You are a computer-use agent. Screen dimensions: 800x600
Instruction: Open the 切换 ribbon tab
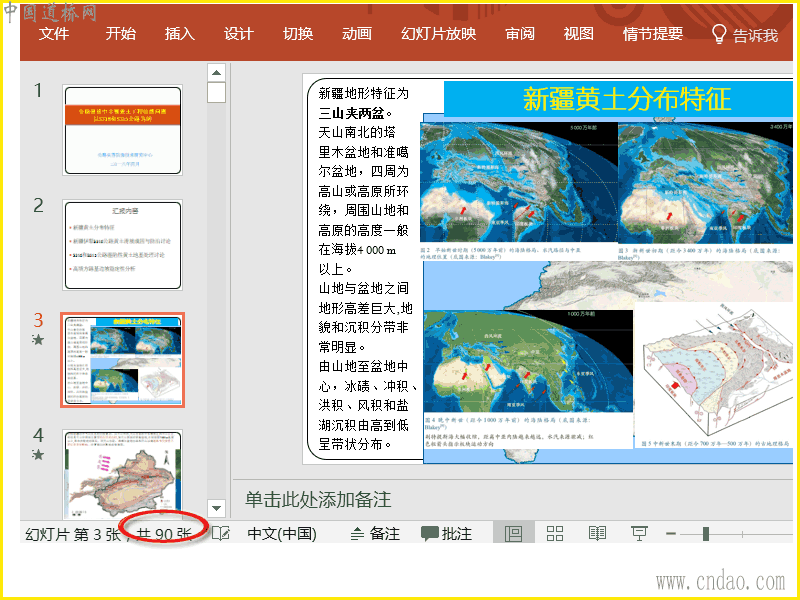pos(298,34)
